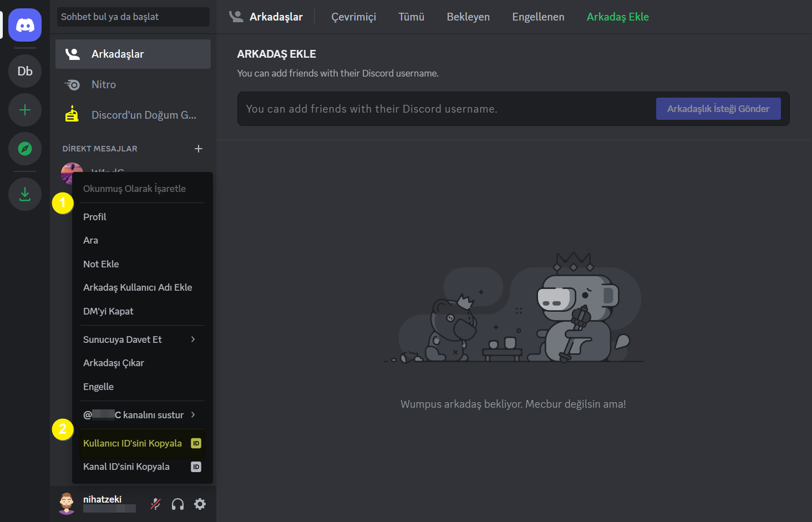
Task: Click the download apps icon
Action: click(25, 194)
